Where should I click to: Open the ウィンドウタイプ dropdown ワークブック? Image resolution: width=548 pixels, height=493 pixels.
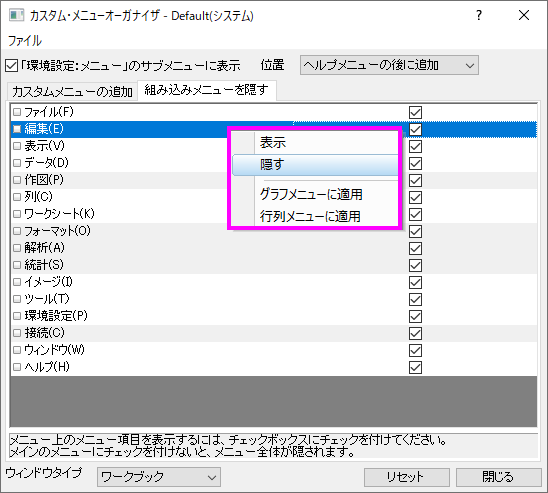tap(159, 477)
